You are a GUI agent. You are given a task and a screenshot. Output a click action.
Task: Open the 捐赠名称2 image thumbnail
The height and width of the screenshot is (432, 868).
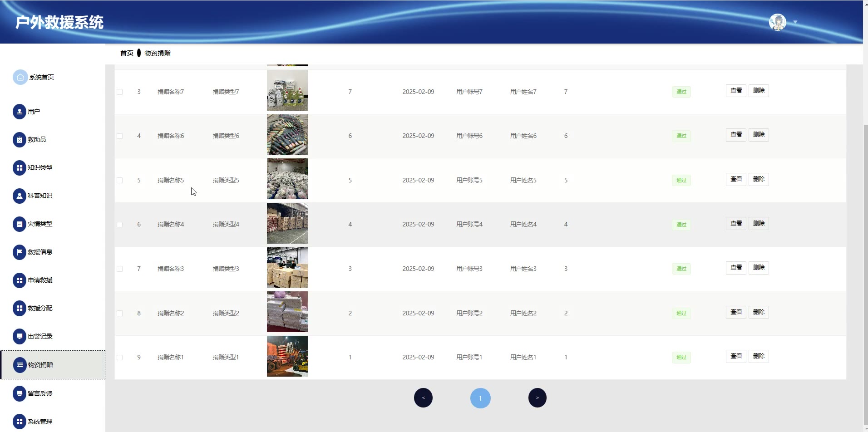coord(287,312)
